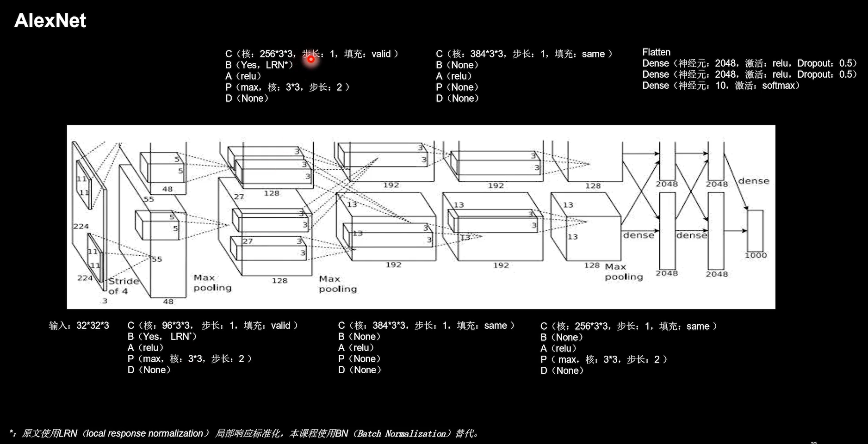Select the 'C(核:256*3*3, 步长:1, 填充:valid)' line
868x444 pixels.
click(x=312, y=54)
